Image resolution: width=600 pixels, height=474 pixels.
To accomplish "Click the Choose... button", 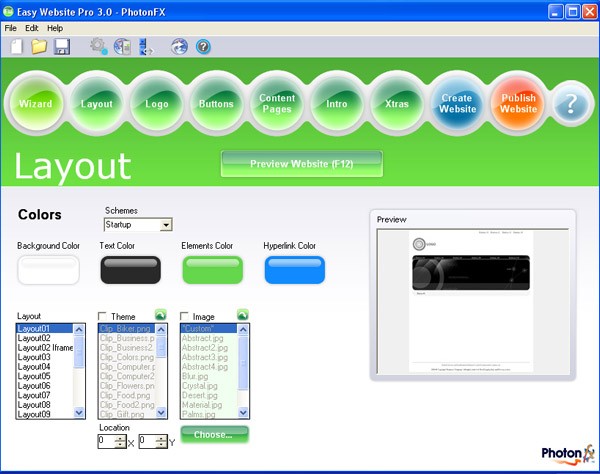I will (x=214, y=435).
